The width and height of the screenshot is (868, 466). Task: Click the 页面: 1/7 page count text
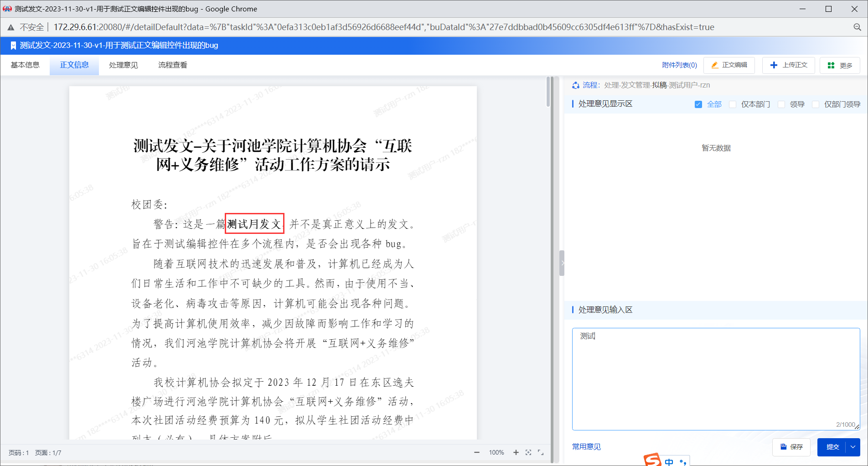coord(48,453)
